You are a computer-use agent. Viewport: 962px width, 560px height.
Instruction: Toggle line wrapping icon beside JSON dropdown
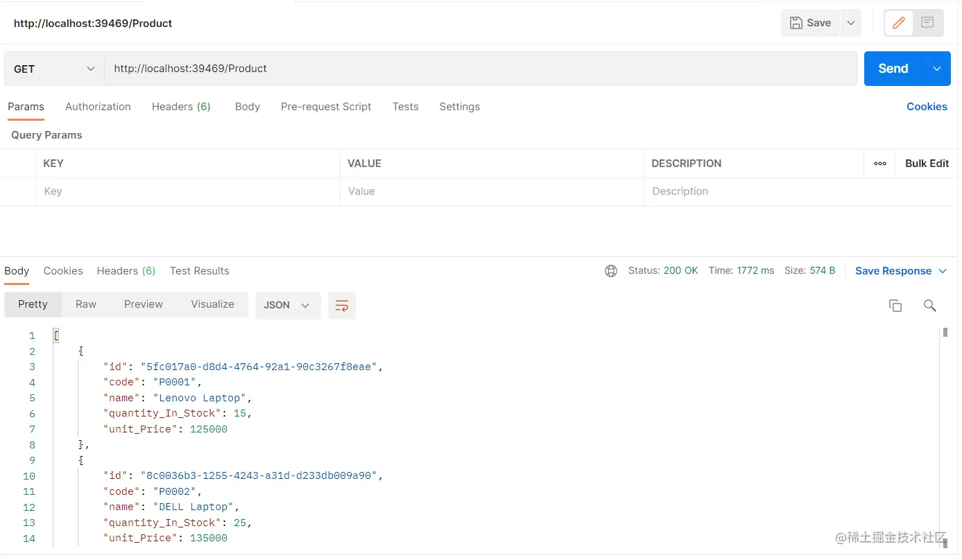[x=342, y=306]
